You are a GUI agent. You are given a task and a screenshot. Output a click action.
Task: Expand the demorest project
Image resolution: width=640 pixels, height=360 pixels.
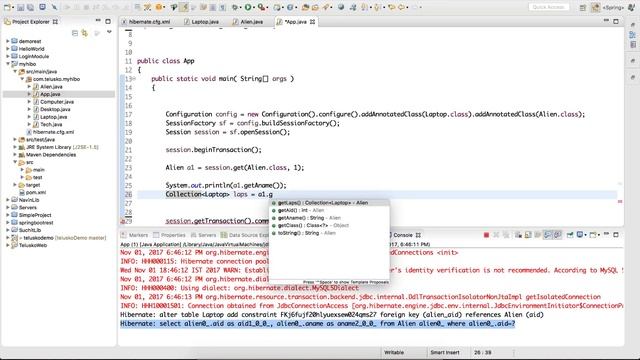click(8, 41)
